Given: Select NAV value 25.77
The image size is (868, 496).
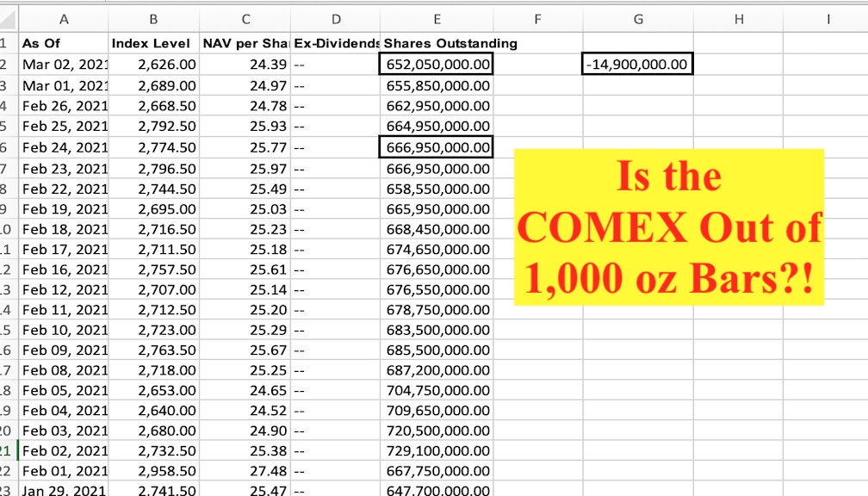Looking at the screenshot, I should [245, 147].
